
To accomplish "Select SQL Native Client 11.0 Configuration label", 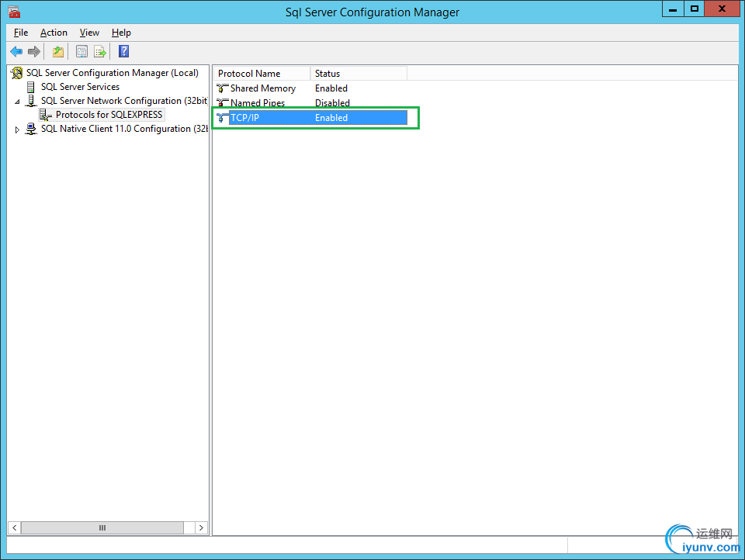I will pyautogui.click(x=124, y=129).
